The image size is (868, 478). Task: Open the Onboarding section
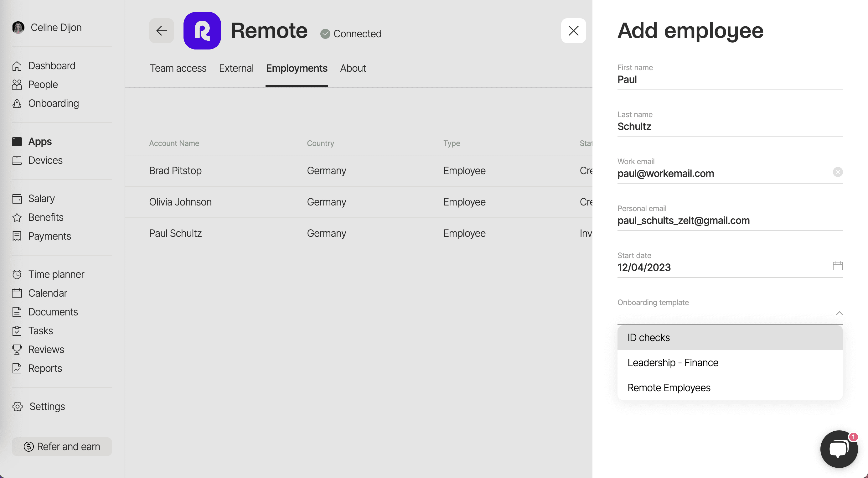click(x=53, y=103)
